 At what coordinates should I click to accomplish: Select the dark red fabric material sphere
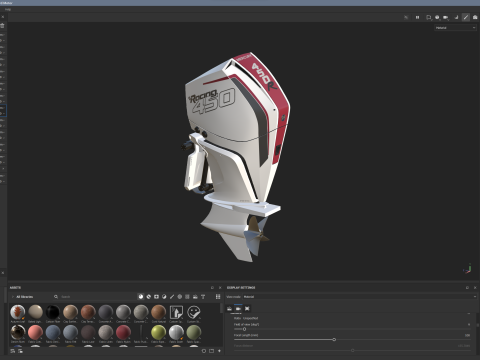123,332
